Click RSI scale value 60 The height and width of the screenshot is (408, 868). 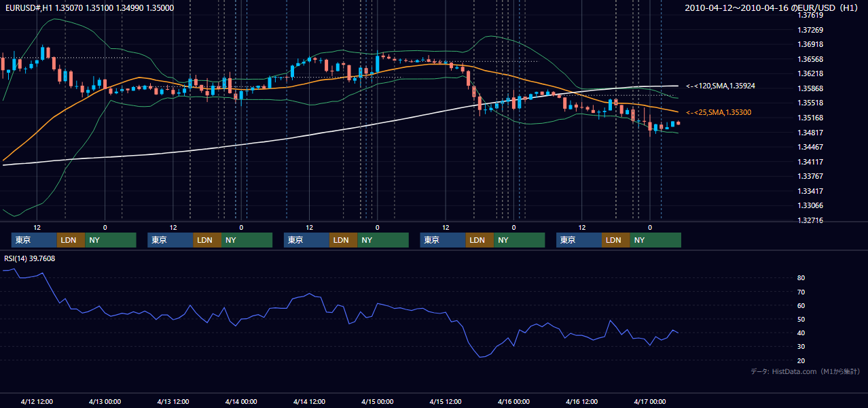tap(801, 305)
